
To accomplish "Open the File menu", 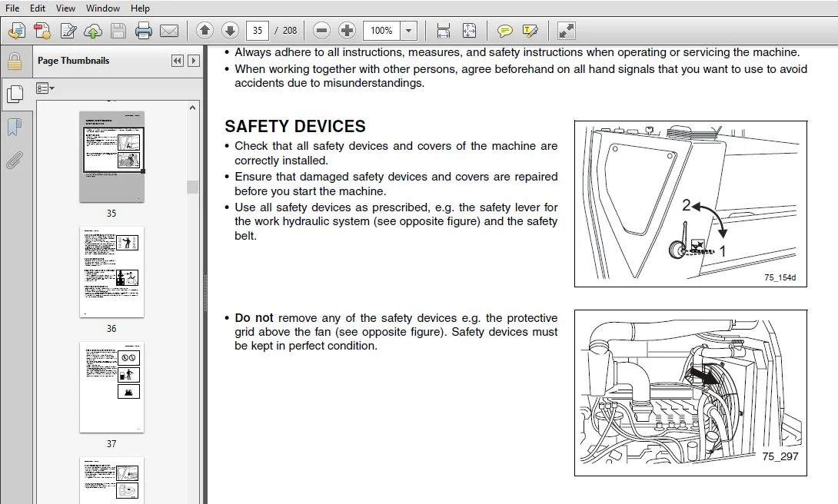I will 12,8.
